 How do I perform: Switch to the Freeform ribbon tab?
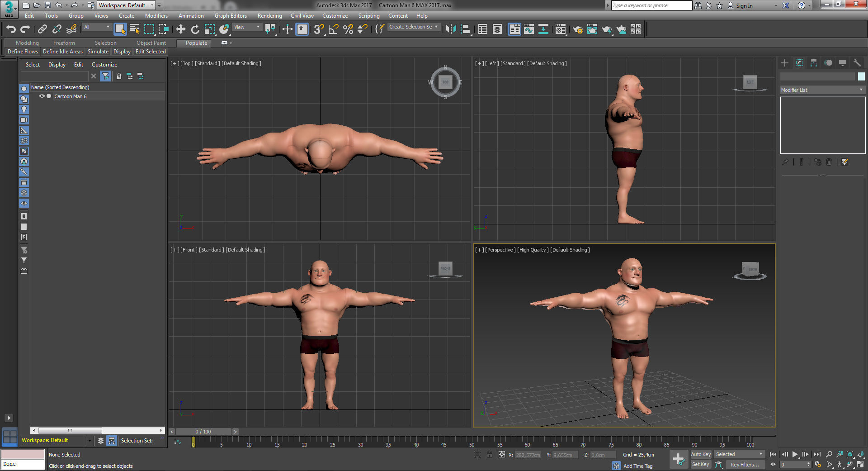pos(64,43)
